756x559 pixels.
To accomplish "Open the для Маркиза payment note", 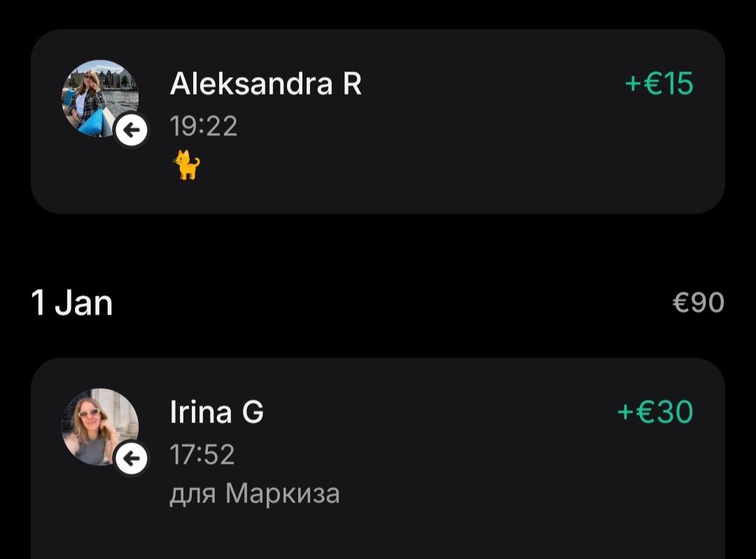I will click(x=255, y=494).
